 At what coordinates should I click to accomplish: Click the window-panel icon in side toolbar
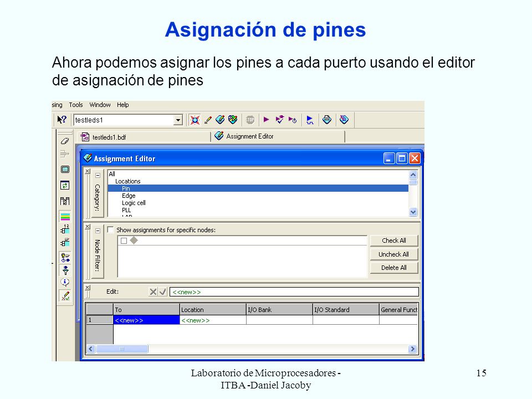[x=65, y=170]
